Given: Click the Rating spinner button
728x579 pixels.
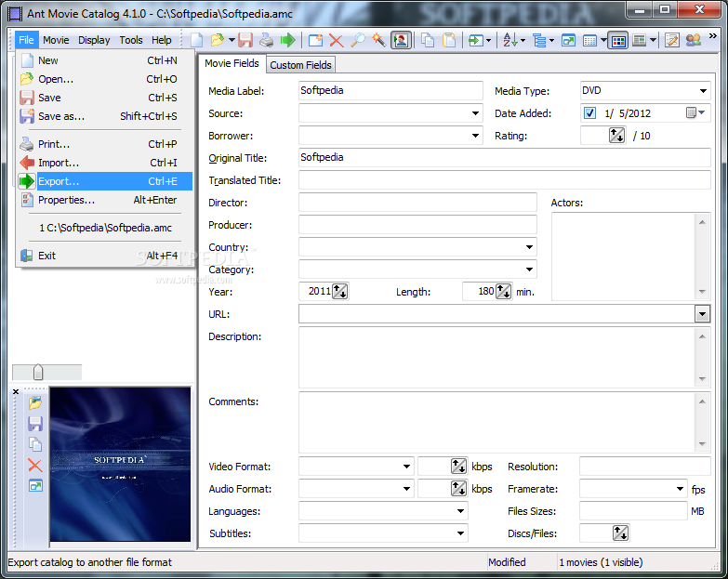Looking at the screenshot, I should [616, 136].
